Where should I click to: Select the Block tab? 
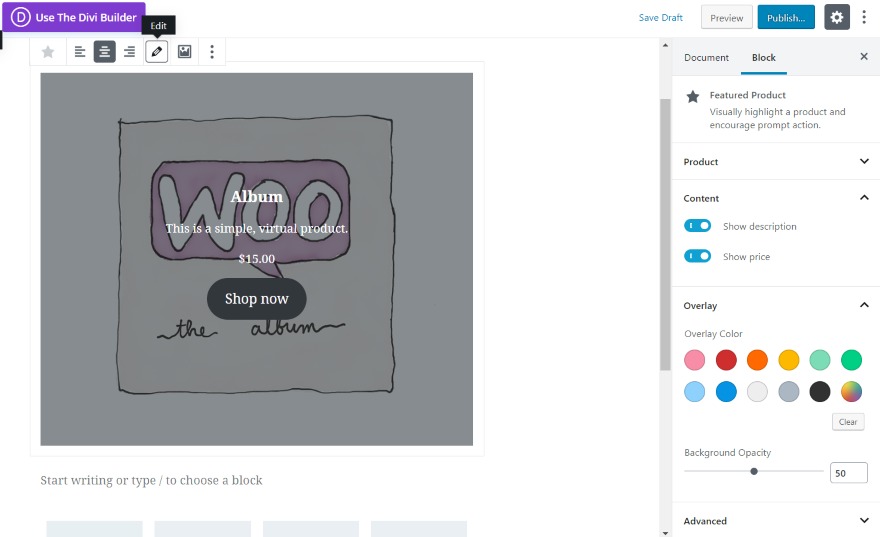tap(763, 57)
